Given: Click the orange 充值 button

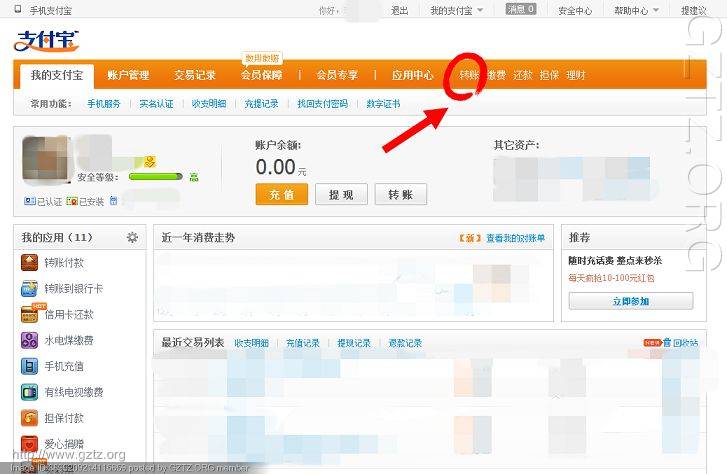Looking at the screenshot, I should tap(281, 194).
